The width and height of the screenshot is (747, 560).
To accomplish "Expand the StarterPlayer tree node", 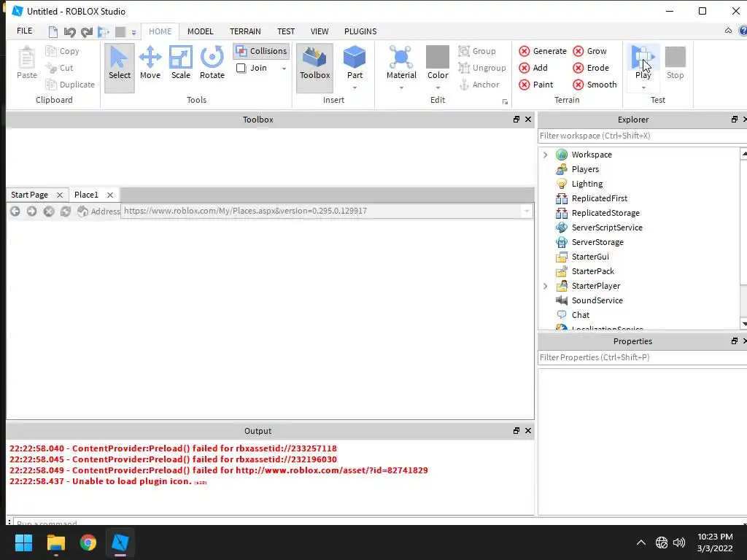I will pos(546,286).
